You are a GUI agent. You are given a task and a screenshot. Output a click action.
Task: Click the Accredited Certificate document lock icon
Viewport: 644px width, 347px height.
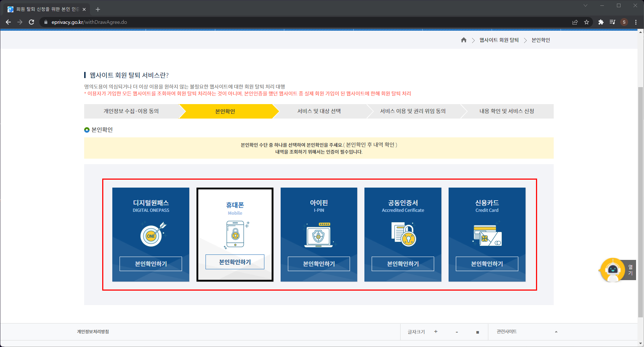coord(403,234)
